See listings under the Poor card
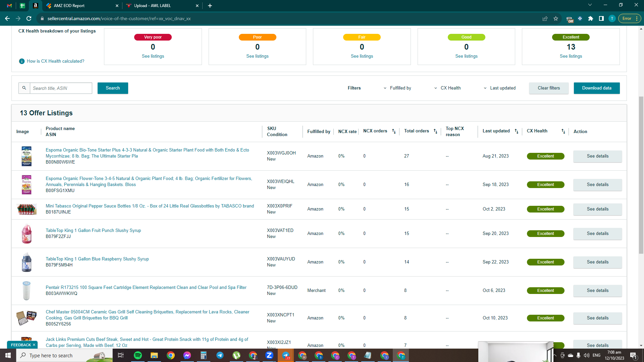The height and width of the screenshot is (362, 644). click(x=258, y=56)
